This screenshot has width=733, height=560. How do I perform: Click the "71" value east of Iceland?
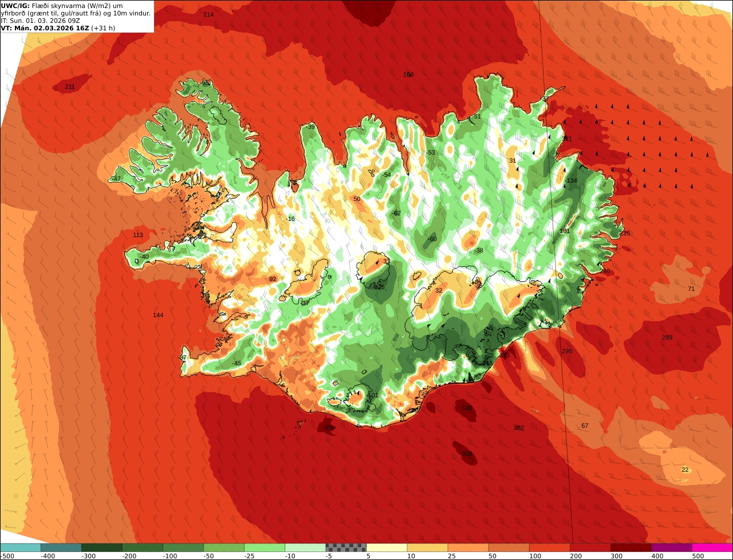tap(691, 289)
